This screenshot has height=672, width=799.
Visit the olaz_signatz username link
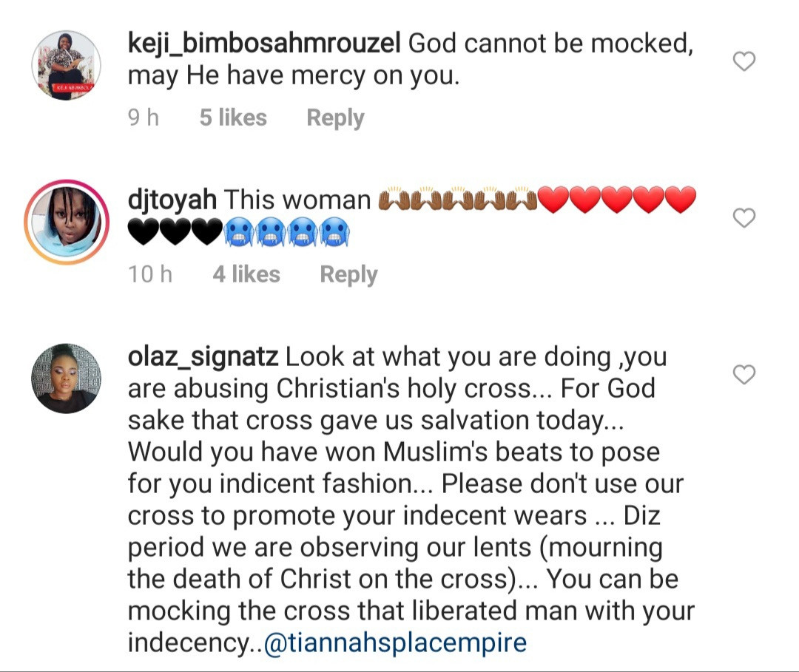(x=203, y=357)
